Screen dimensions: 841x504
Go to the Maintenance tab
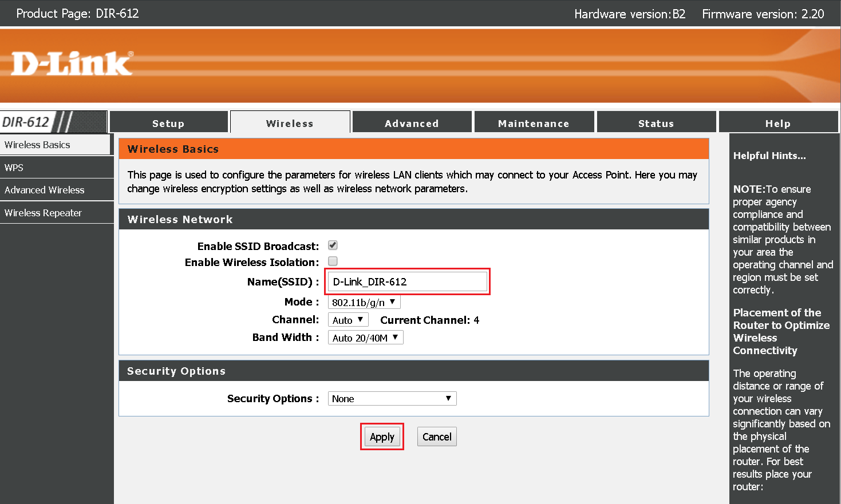point(534,122)
